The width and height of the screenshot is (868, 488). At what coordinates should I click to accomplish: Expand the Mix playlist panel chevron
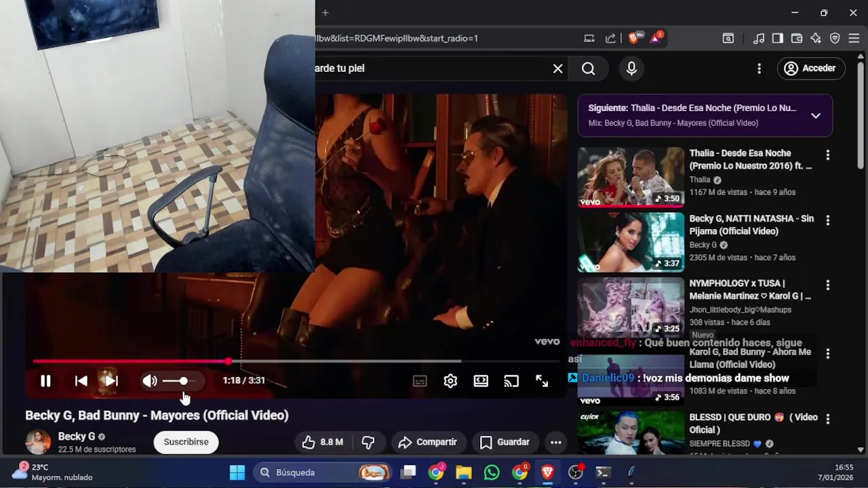click(x=816, y=115)
